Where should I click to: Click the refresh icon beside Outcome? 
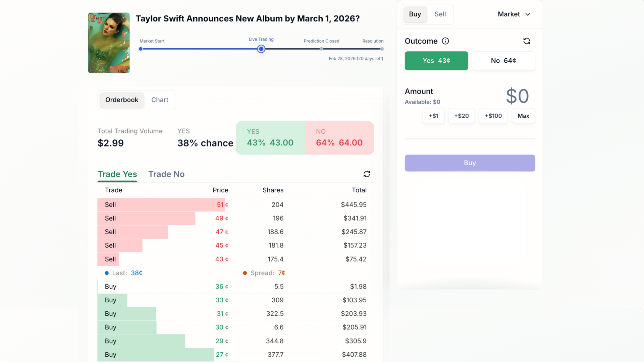[527, 41]
